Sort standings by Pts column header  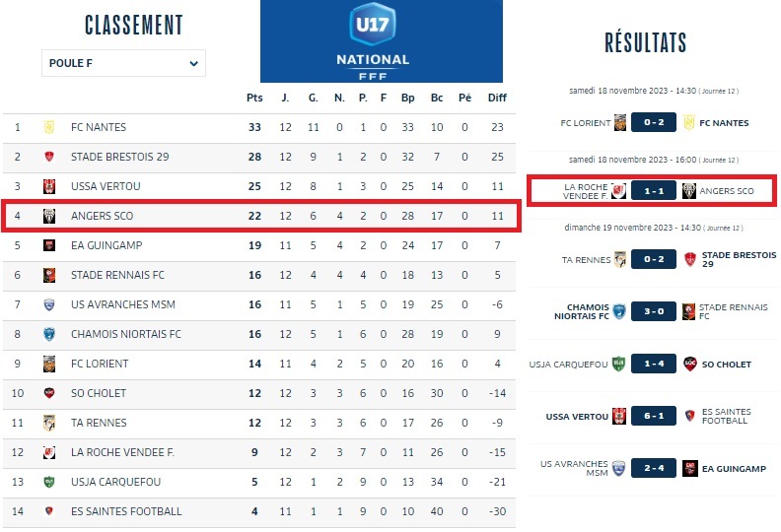click(254, 98)
